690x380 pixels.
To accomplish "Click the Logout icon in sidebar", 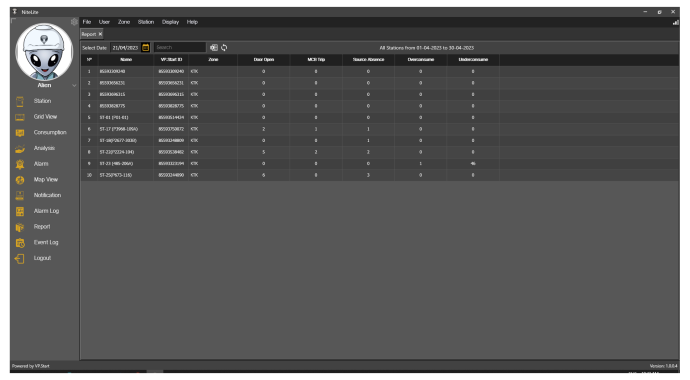I will tap(20, 259).
